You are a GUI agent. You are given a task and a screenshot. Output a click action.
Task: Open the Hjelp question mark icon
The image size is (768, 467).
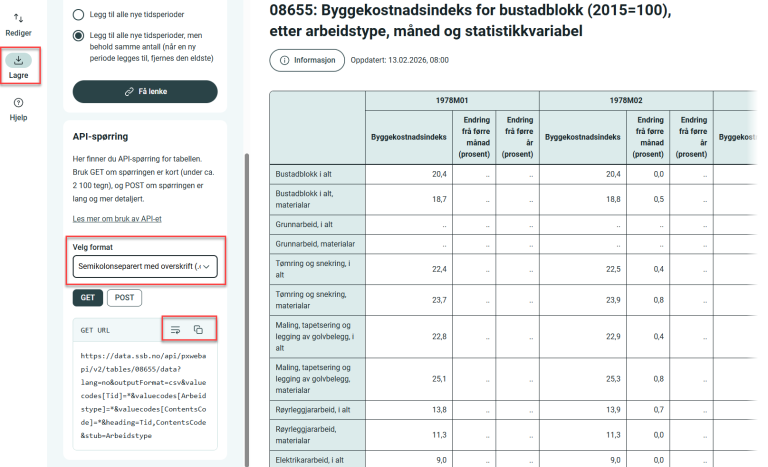click(18, 103)
